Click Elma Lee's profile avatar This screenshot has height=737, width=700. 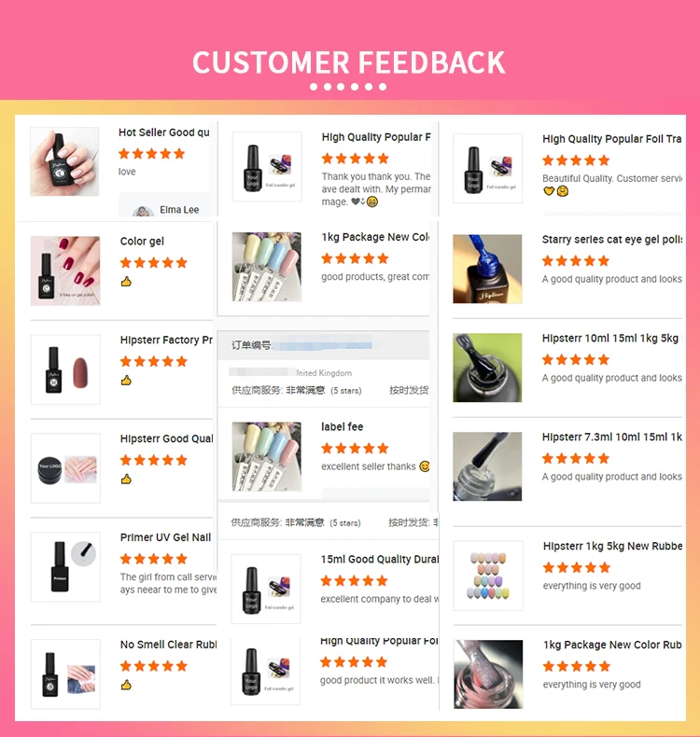point(143,211)
